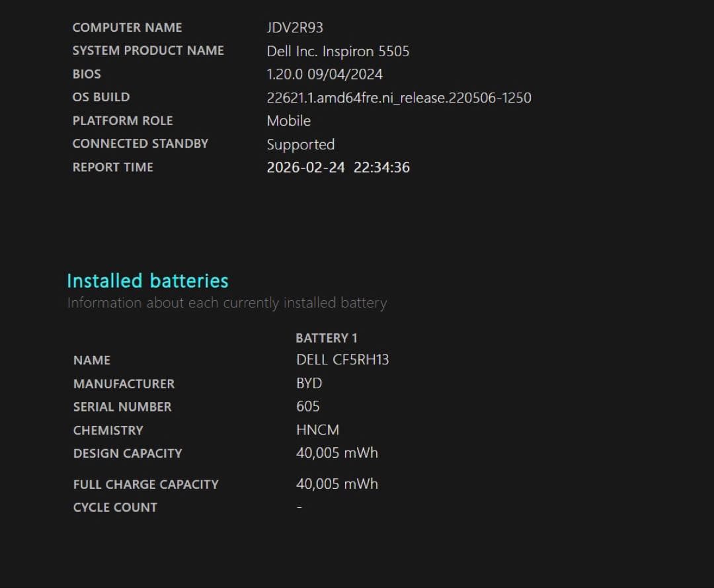This screenshot has width=714, height=588.
Task: Click the REPORT TIME label
Action: coord(112,167)
